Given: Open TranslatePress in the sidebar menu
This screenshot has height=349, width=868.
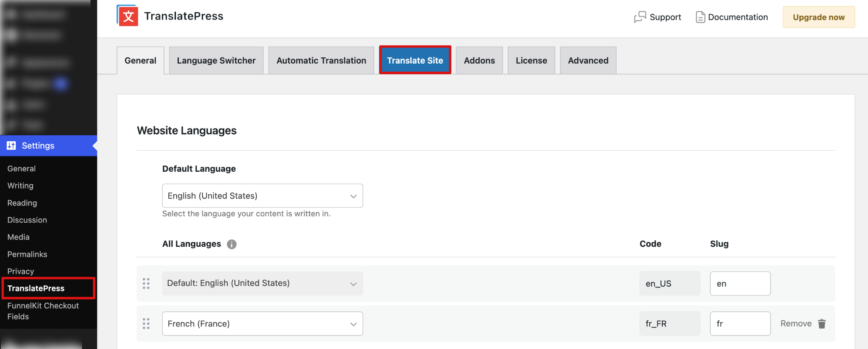Looking at the screenshot, I should pos(36,288).
